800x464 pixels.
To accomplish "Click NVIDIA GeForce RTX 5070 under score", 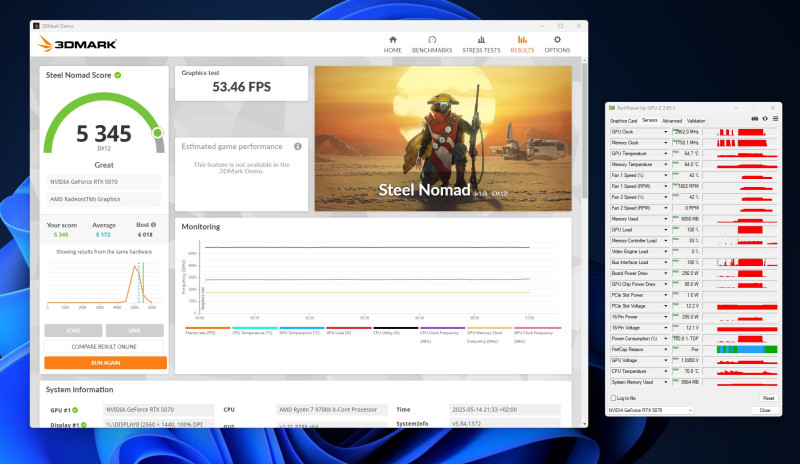I will click(104, 182).
